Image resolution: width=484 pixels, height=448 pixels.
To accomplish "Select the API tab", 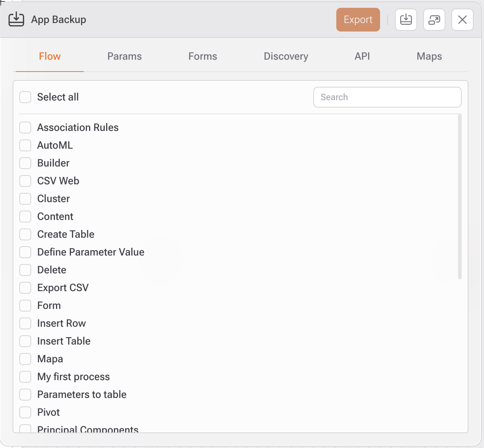I will click(362, 56).
